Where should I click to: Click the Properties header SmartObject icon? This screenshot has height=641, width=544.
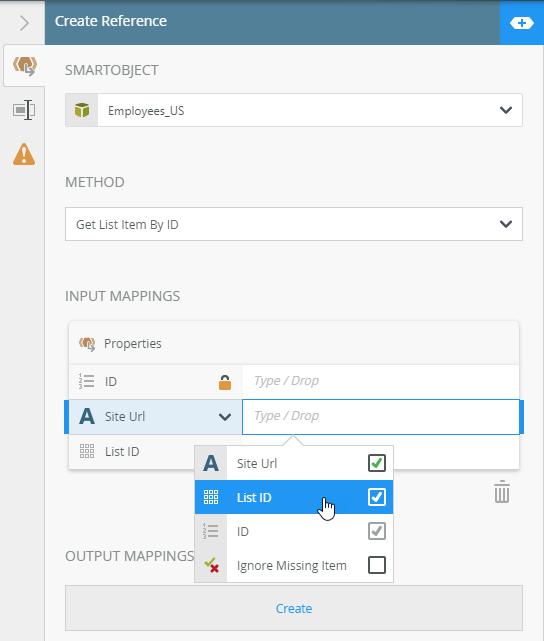pos(87,344)
